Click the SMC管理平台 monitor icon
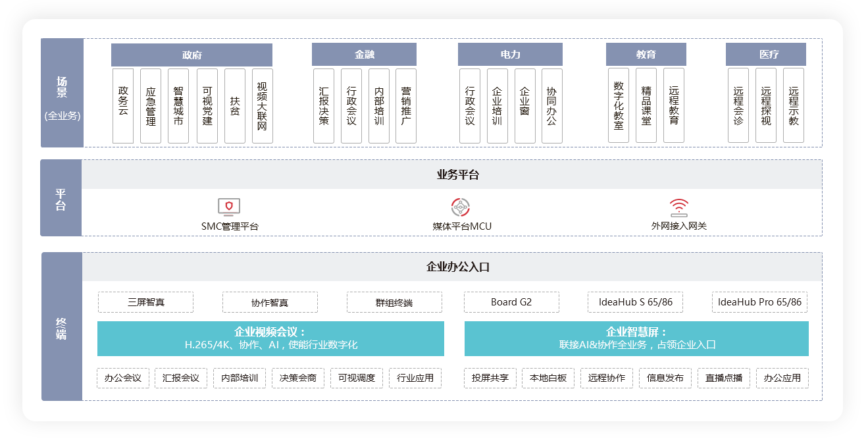The width and height of the screenshot is (868, 445). pyautogui.click(x=229, y=207)
